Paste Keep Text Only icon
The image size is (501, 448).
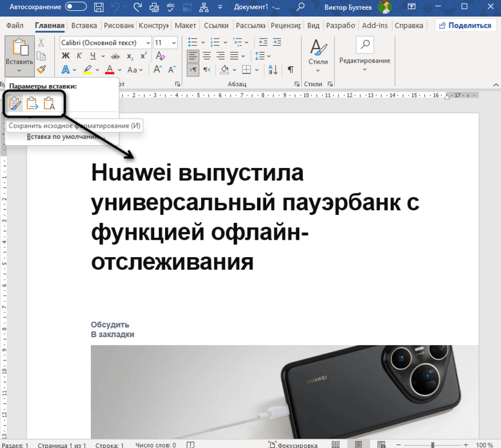coord(49,104)
